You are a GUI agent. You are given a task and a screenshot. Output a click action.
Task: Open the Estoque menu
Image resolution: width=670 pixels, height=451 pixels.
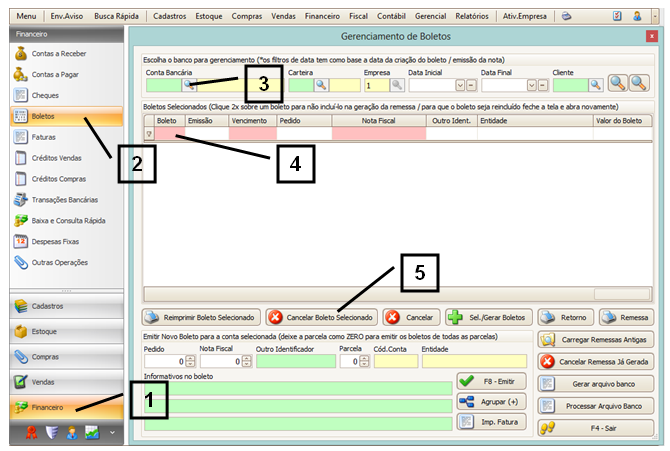[x=209, y=16]
